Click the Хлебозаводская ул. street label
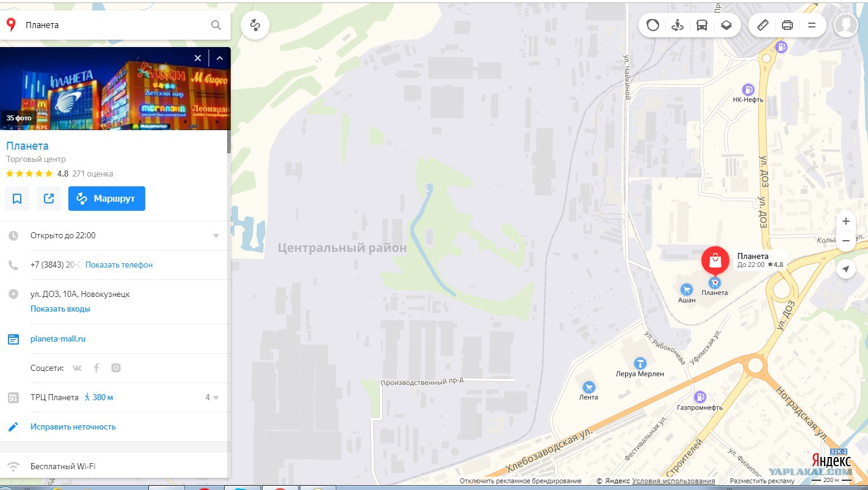 point(551,450)
